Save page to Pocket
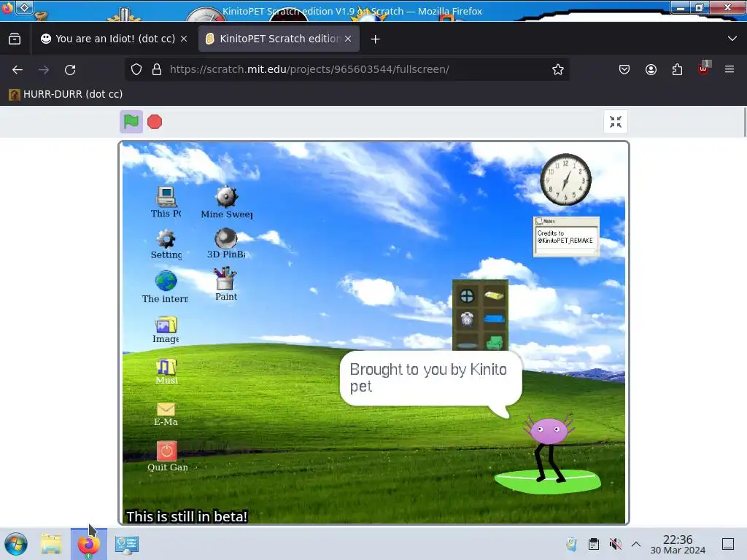The height and width of the screenshot is (560, 747). pyautogui.click(x=624, y=69)
